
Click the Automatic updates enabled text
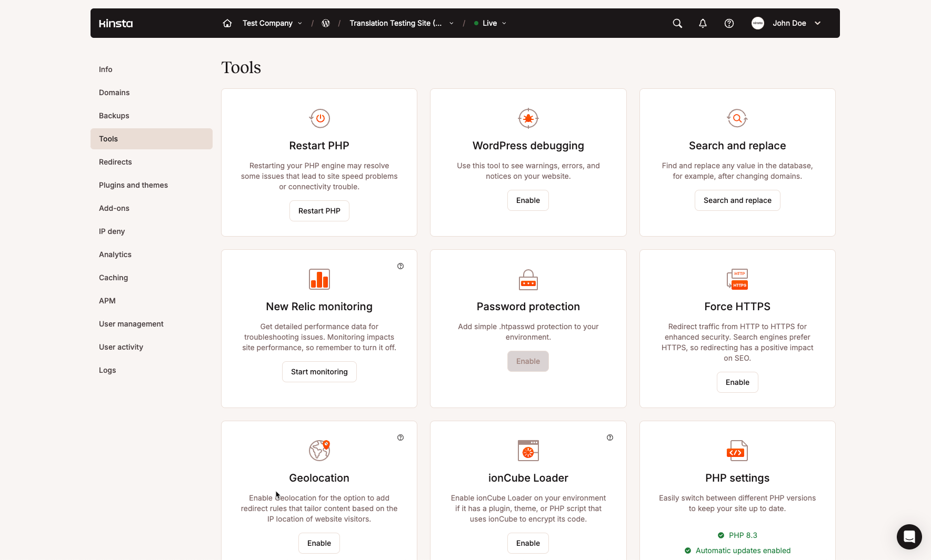(743, 551)
